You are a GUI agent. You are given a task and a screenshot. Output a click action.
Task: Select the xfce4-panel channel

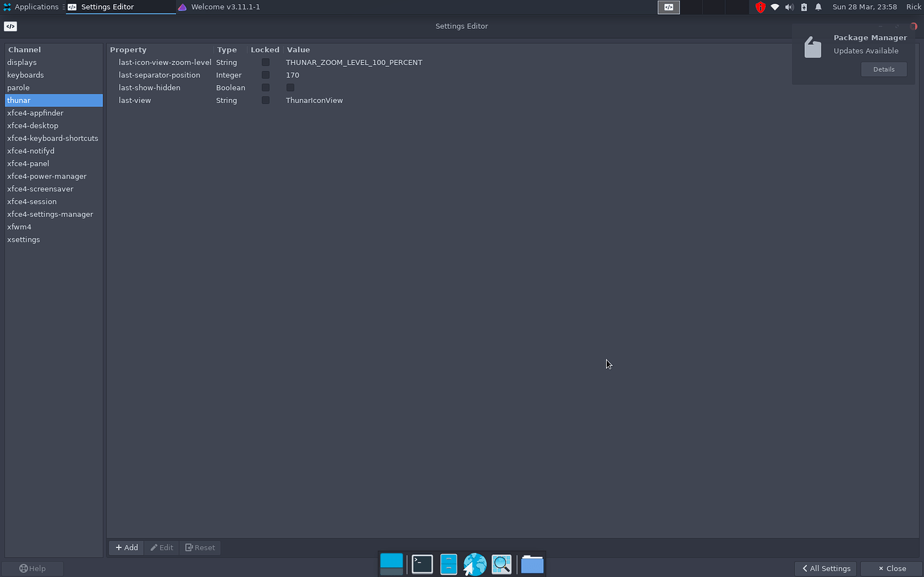(28, 163)
